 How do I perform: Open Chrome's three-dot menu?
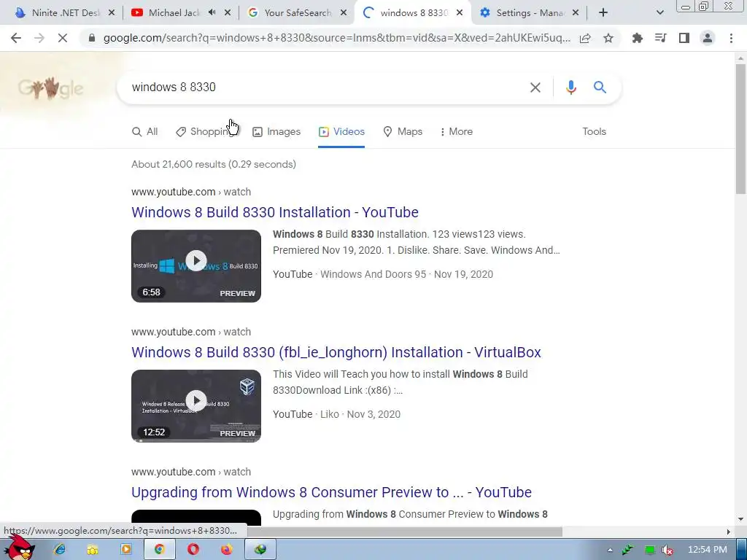731,38
